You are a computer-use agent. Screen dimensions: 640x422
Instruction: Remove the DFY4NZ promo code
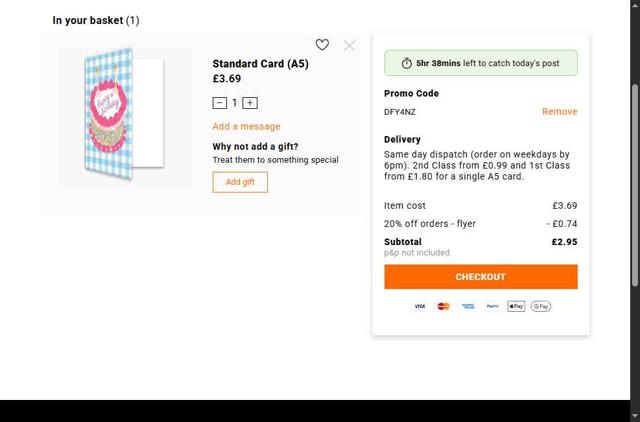[x=559, y=112]
